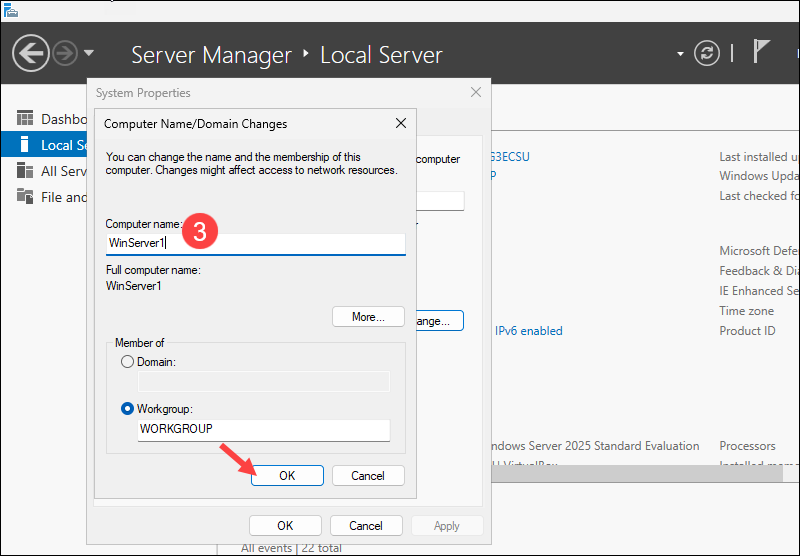800x556 pixels.
Task: Close the Computer Name/Domain Changes dialog
Action: tap(401, 124)
